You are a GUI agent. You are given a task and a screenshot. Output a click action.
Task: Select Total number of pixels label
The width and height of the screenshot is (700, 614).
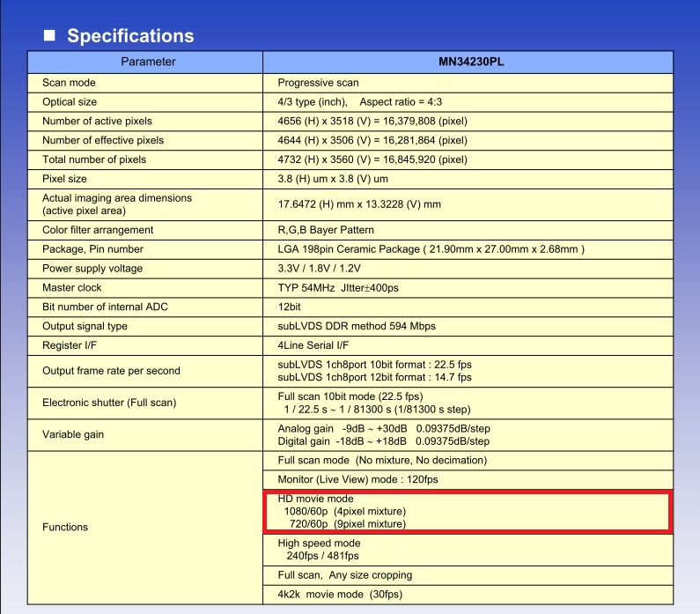pos(94,159)
